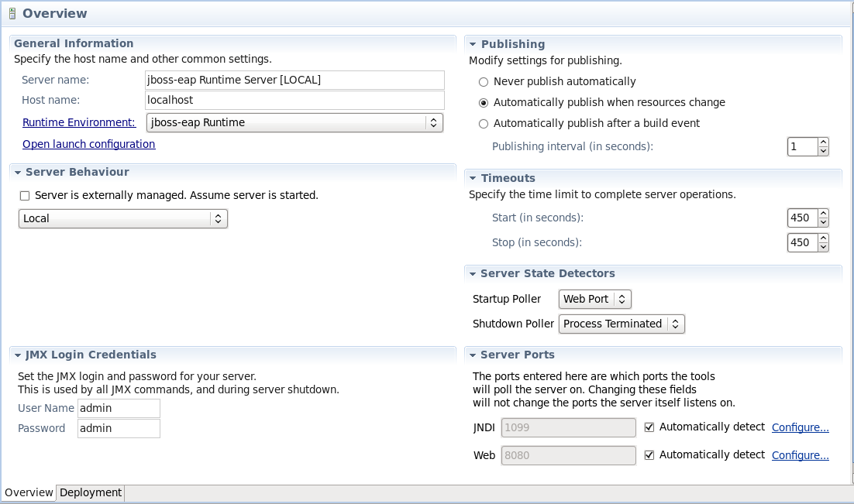
Task: Collapse the Server Behaviour section
Action: click(18, 173)
